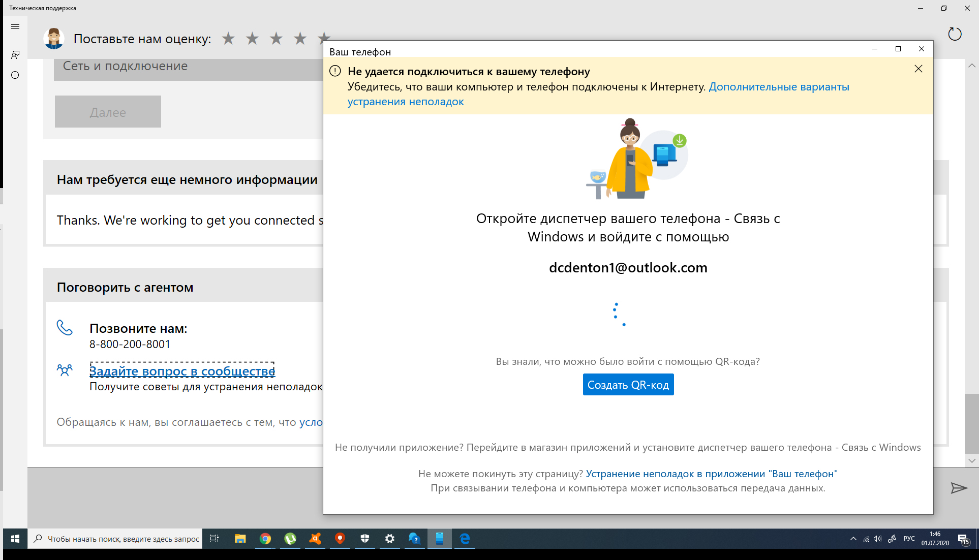Open the network status tray icon
This screenshot has width=979, height=560.
(x=866, y=539)
